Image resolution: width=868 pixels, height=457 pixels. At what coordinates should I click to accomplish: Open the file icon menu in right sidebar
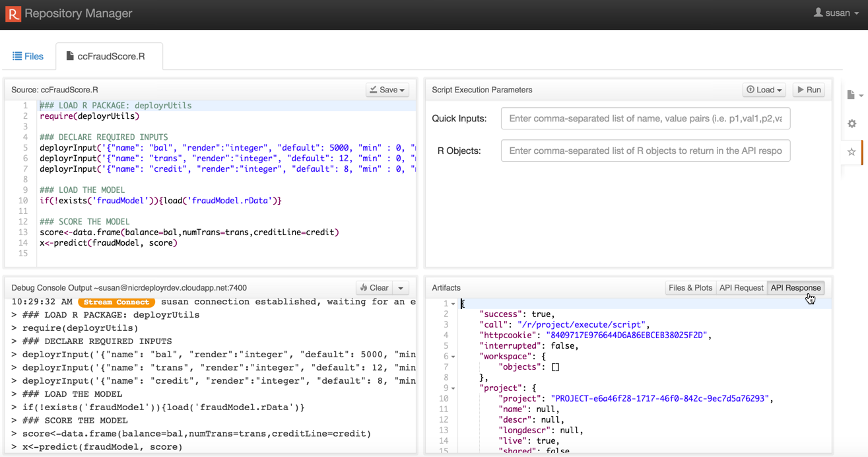coord(853,95)
